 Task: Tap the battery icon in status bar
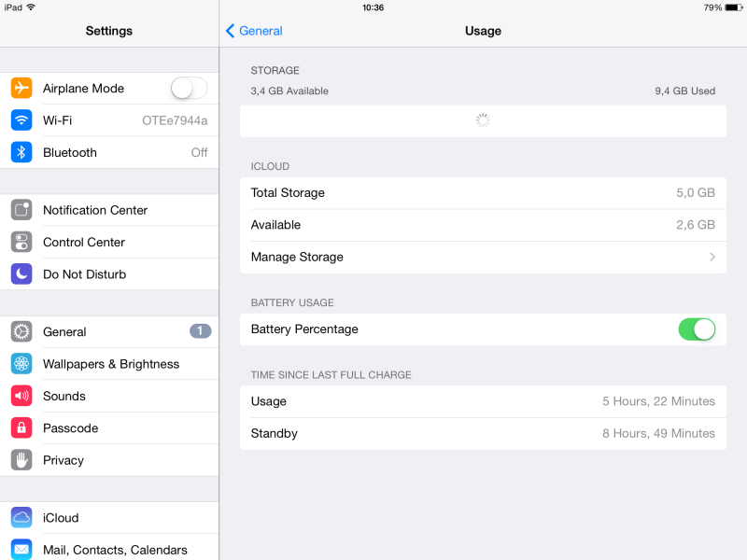733,7
